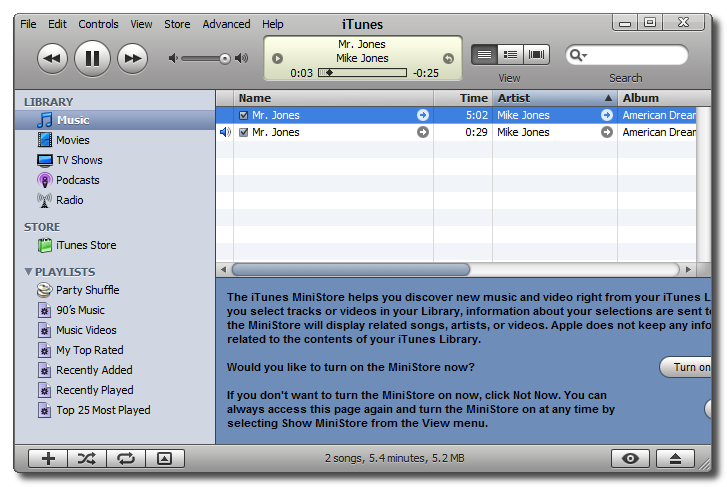Switch to Cover Flow view
Viewport: 727px width, 487px height.
(538, 55)
